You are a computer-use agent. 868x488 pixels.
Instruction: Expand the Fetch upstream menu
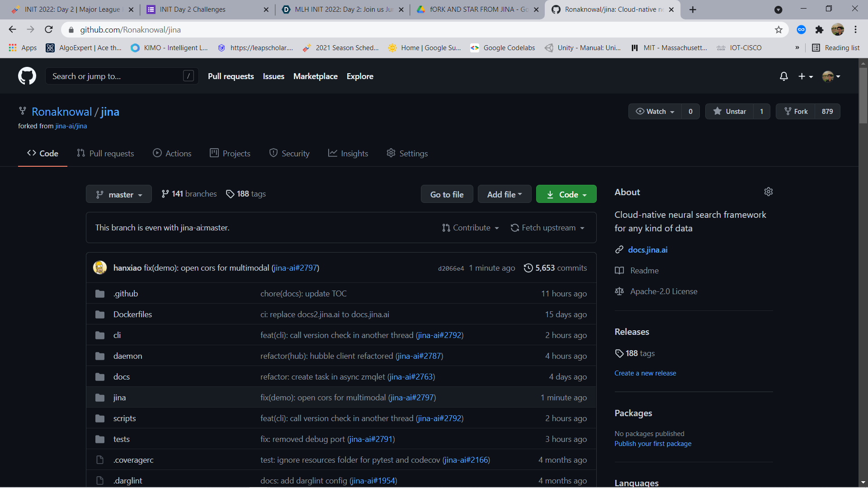click(x=547, y=228)
